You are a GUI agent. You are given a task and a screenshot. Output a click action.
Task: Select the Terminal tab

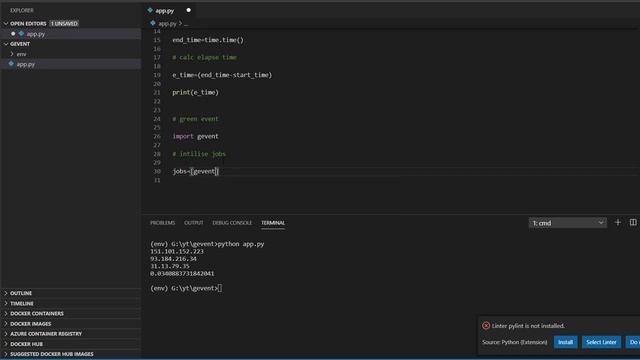[273, 223]
